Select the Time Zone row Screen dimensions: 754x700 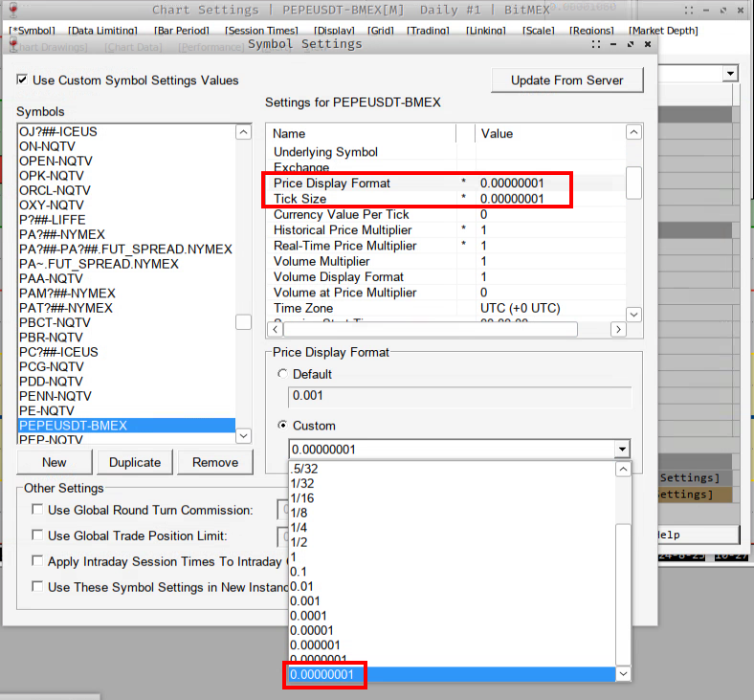tap(446, 308)
